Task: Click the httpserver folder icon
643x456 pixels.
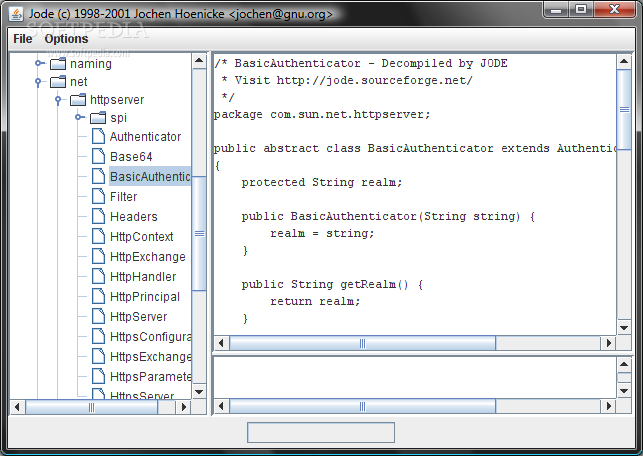Action: (x=78, y=100)
